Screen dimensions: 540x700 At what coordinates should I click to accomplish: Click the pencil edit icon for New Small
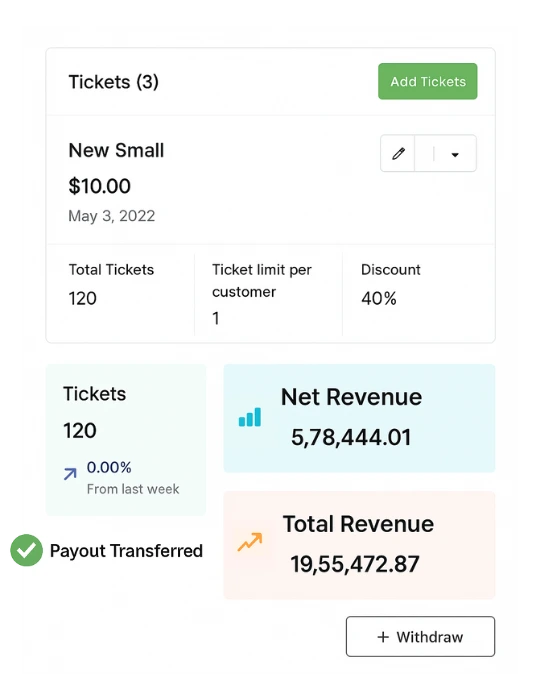(x=398, y=154)
